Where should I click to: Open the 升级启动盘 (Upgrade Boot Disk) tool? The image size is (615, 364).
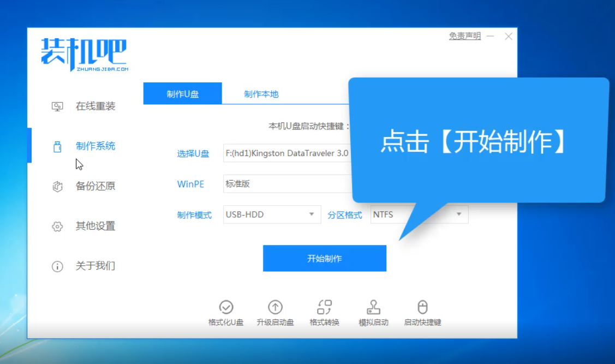(276, 312)
